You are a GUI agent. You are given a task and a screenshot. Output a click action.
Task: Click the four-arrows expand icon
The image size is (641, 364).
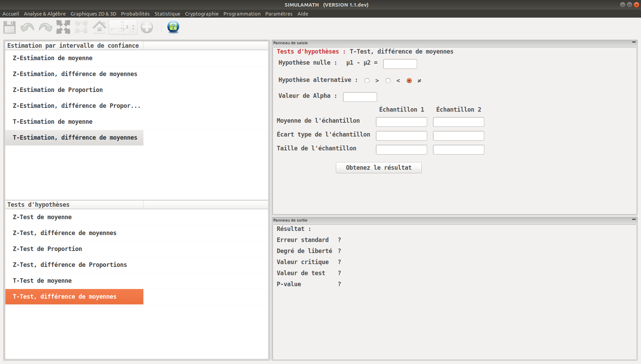click(x=63, y=27)
